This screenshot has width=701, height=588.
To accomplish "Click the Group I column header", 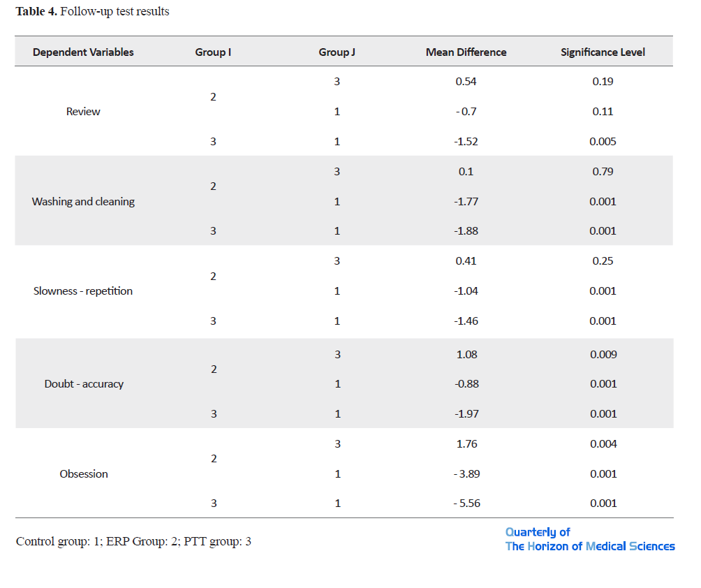I will [x=213, y=52].
